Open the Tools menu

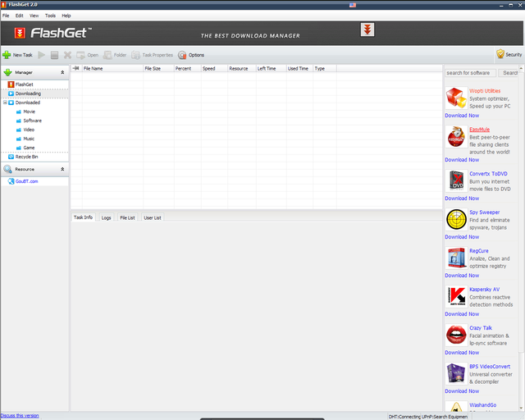pyautogui.click(x=50, y=16)
